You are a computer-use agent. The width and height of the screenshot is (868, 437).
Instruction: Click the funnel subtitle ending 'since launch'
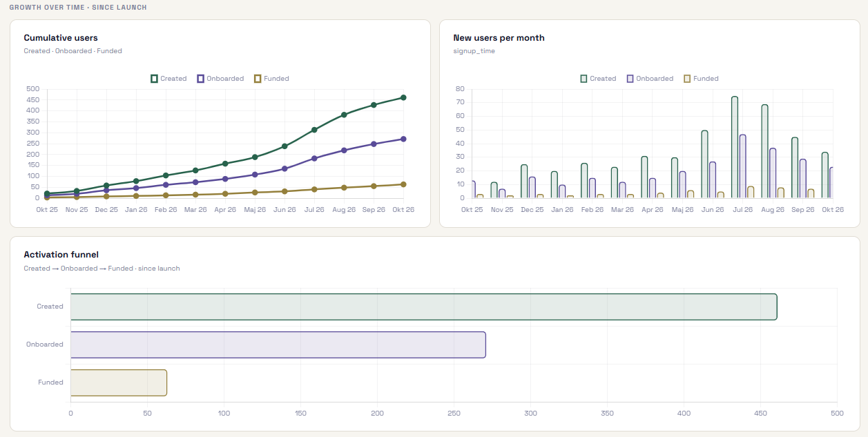(x=102, y=269)
